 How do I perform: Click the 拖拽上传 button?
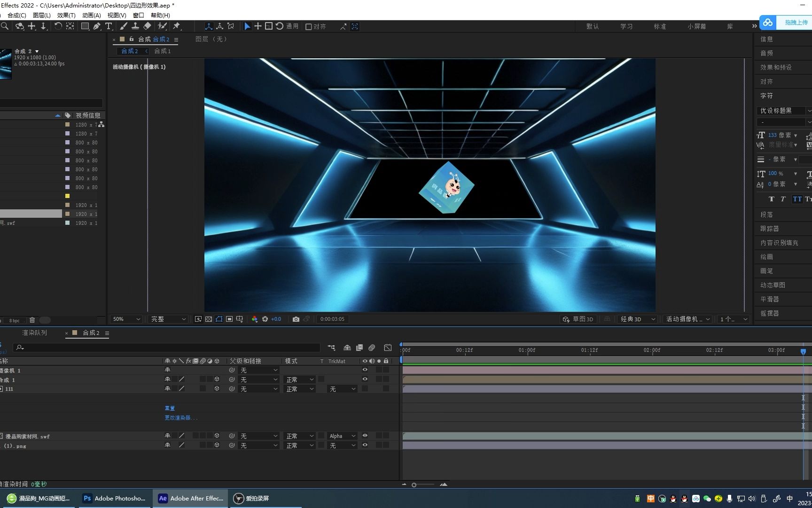click(796, 23)
